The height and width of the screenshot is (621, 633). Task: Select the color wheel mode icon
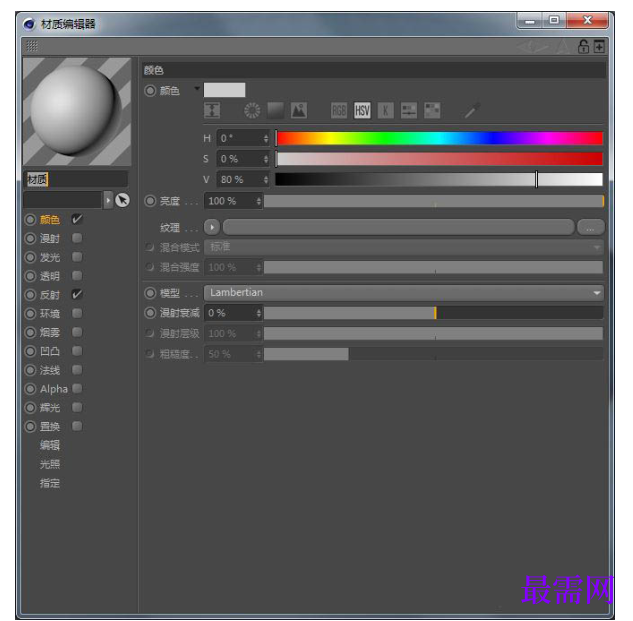point(252,110)
